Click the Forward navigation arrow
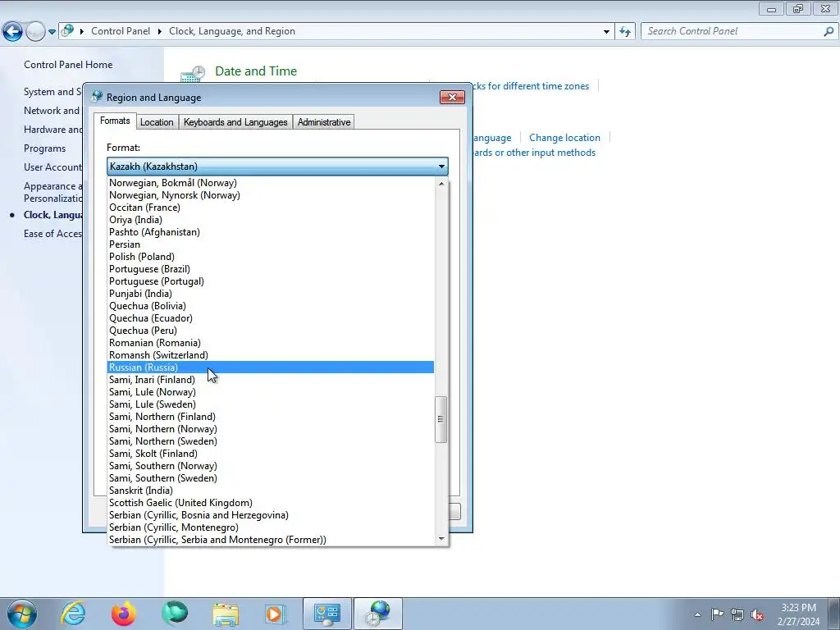840x630 pixels. point(35,31)
